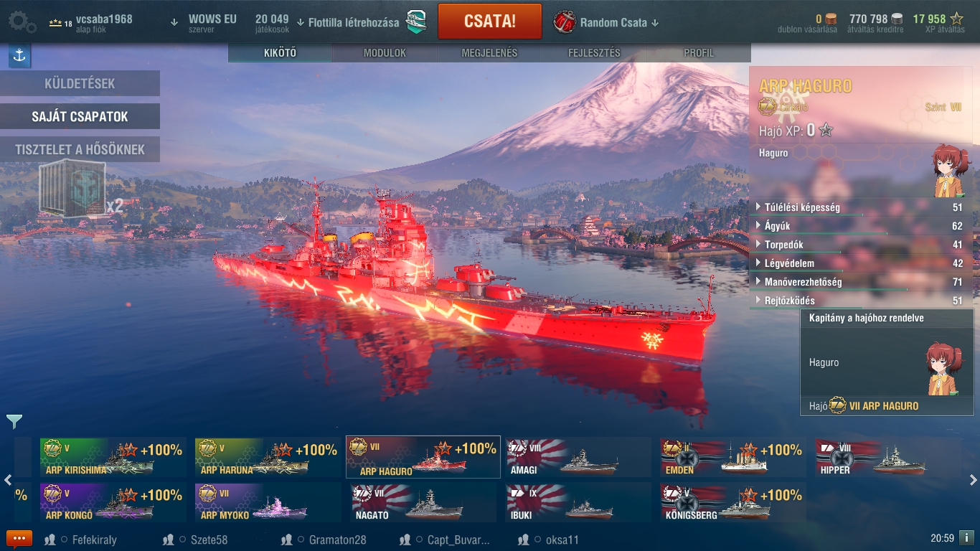
Task: Open the KÜLDETÉSEK button
Action: (80, 83)
